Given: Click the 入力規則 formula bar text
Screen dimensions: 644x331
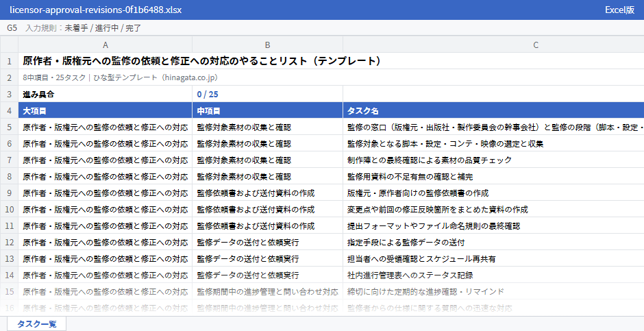Looking at the screenshot, I should point(83,28).
